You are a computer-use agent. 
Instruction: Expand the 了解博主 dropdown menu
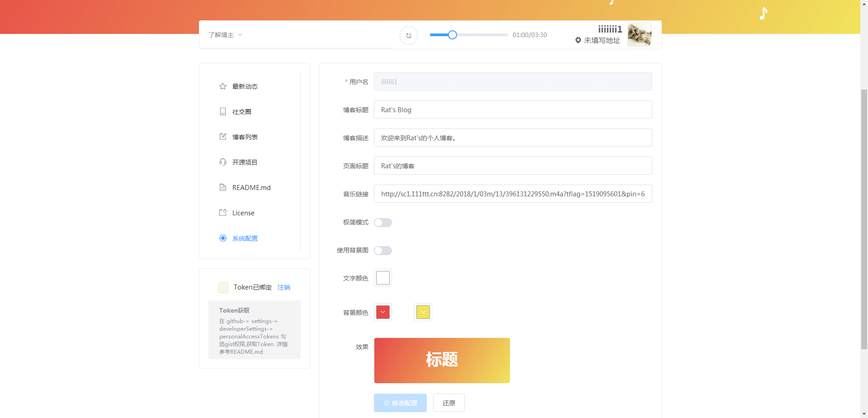click(x=226, y=35)
